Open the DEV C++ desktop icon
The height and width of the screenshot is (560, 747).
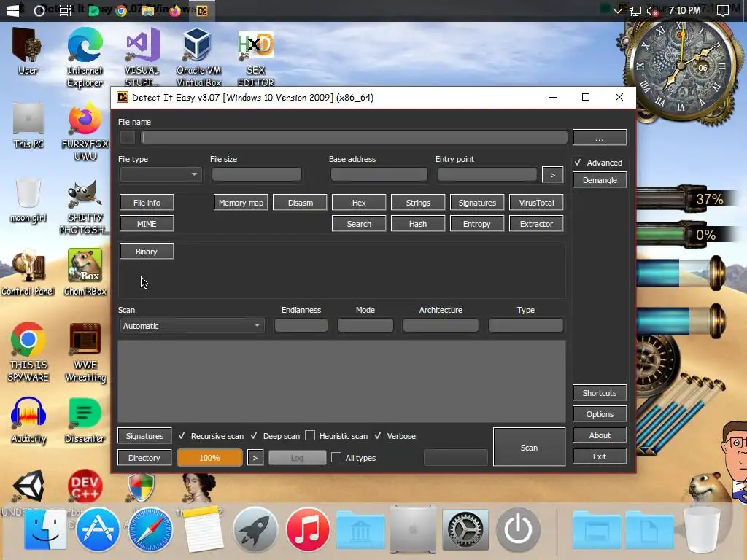coord(85,486)
